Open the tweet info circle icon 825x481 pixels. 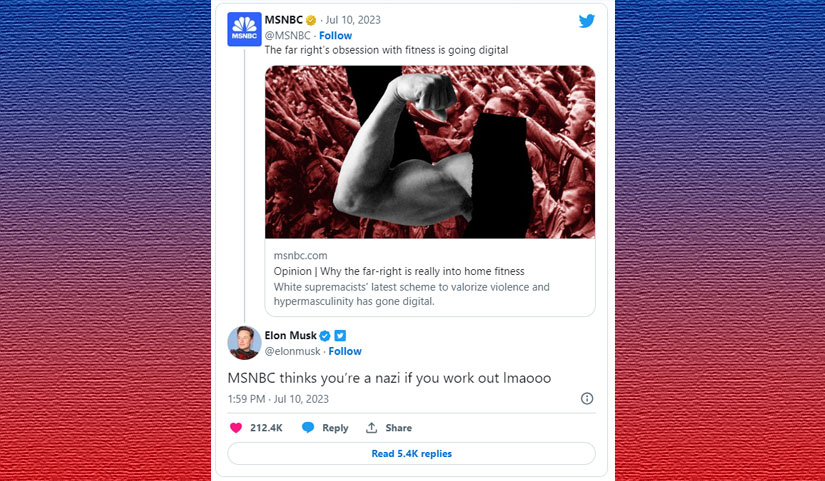587,398
